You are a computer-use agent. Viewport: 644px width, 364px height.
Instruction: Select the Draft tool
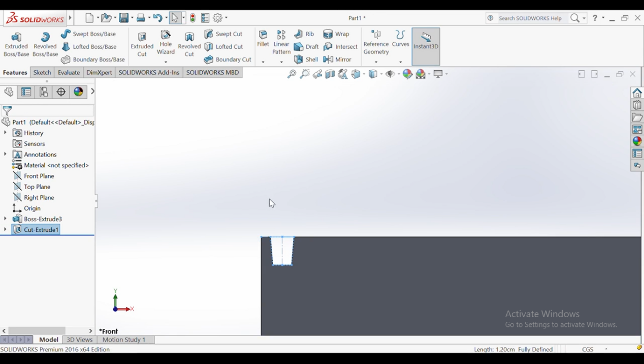click(306, 47)
